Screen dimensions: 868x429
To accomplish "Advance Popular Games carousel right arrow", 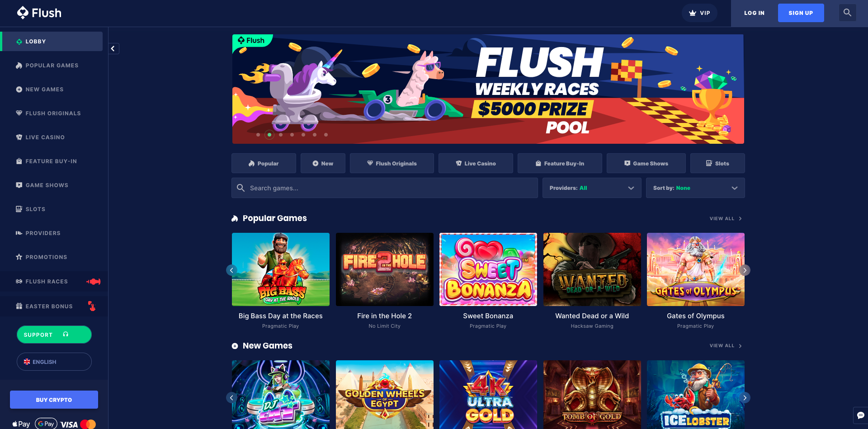I will [x=745, y=270].
